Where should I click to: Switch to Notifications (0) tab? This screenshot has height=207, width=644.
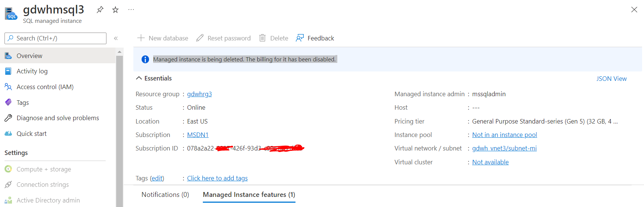pos(165,195)
